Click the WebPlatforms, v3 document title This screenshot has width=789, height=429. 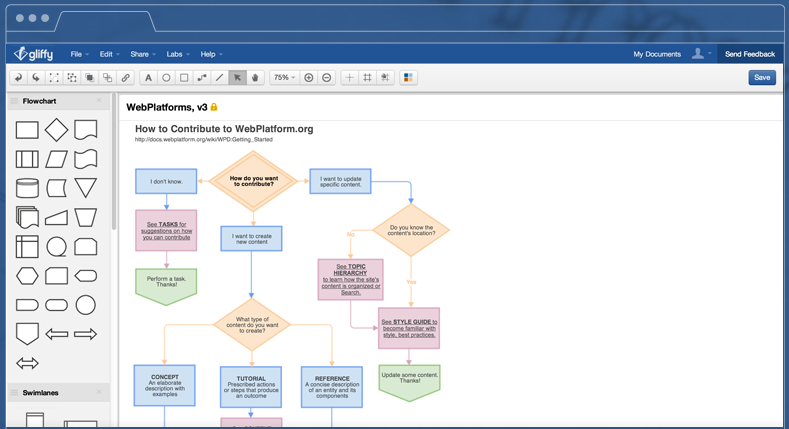point(167,107)
